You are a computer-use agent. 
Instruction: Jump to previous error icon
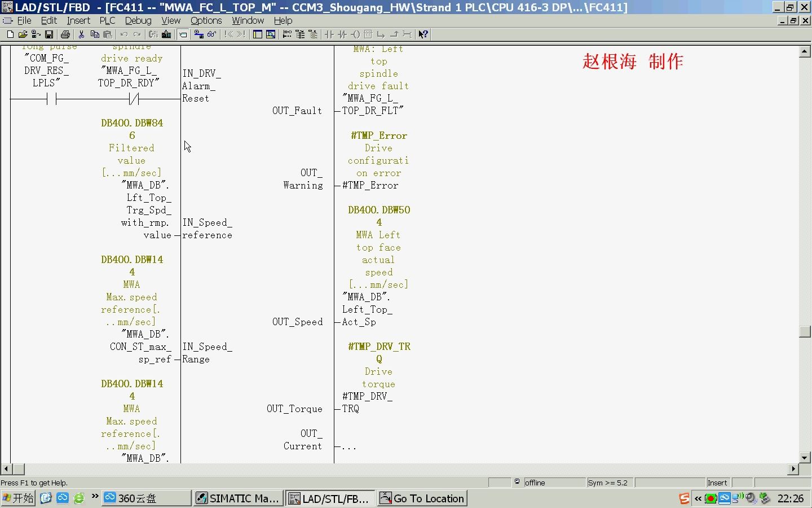coord(228,34)
